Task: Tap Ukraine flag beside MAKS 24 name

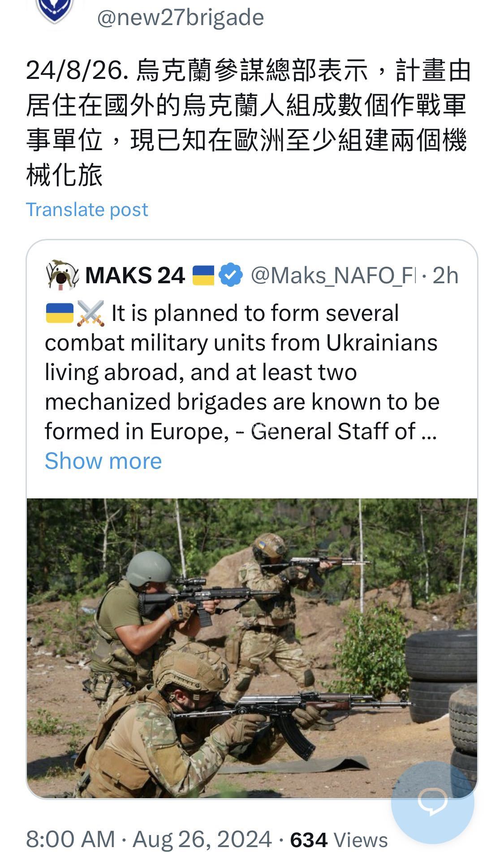Action: pos(203,275)
